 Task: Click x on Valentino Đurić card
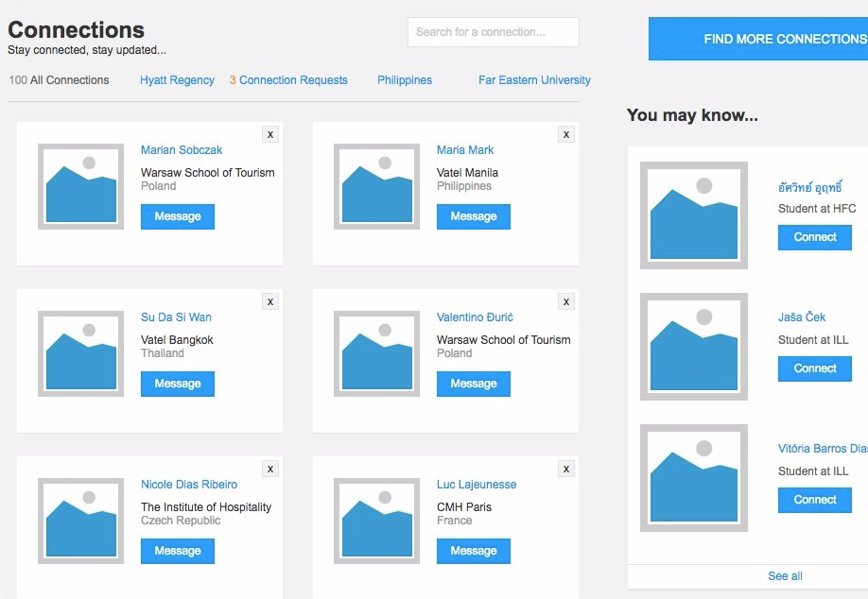click(x=566, y=301)
